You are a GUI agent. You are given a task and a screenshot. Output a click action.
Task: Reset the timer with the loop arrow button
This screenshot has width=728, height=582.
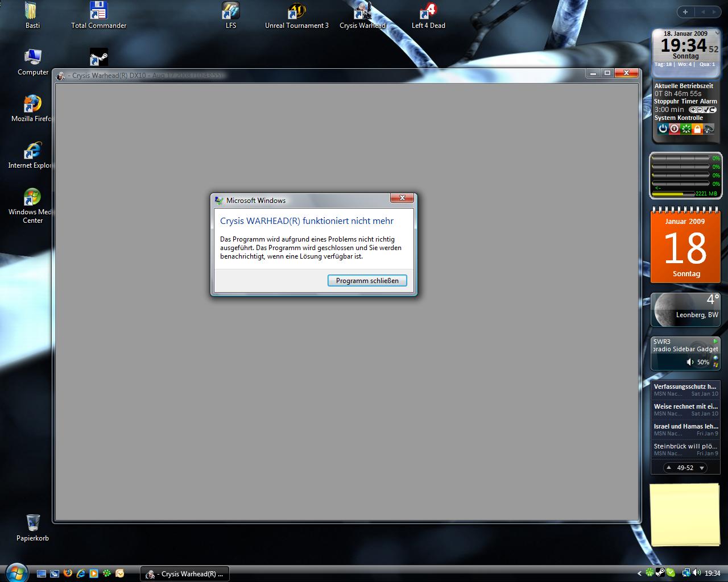tap(713, 110)
